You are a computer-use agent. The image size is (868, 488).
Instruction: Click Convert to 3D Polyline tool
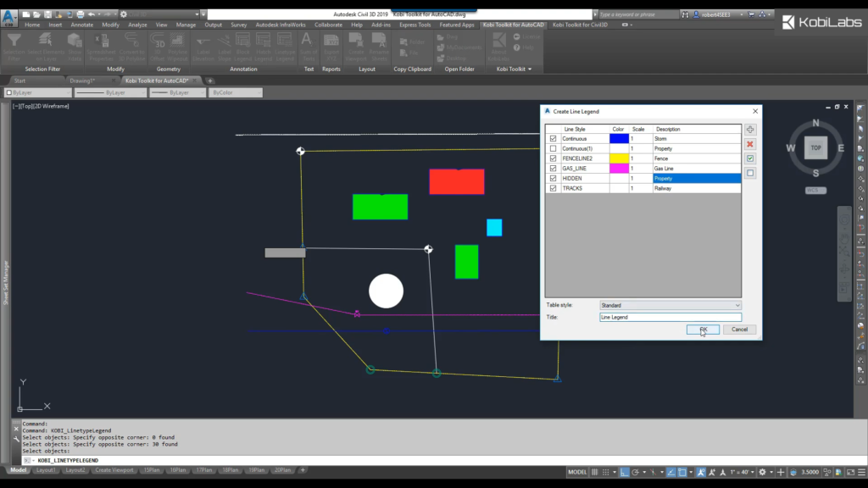[131, 47]
